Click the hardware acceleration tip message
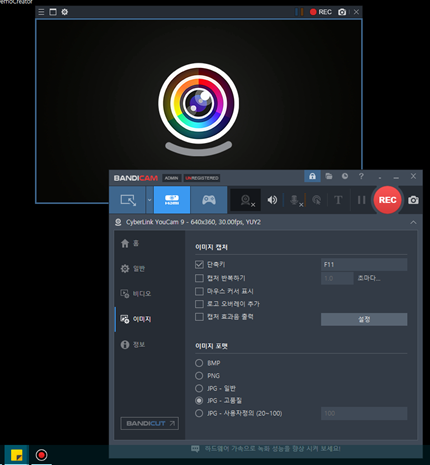Viewport: 430px width, 465px height. (x=266, y=449)
